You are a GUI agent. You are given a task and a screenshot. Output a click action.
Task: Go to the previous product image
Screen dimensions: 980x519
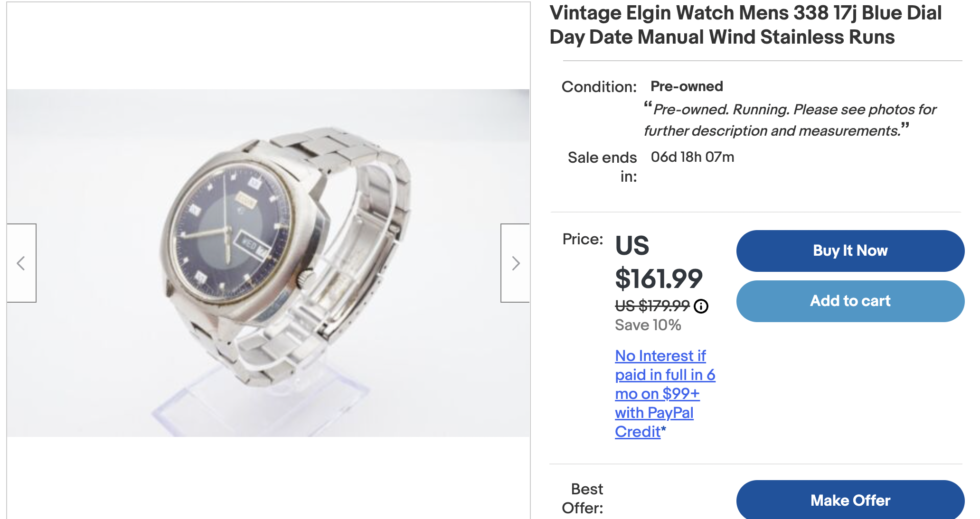click(21, 263)
